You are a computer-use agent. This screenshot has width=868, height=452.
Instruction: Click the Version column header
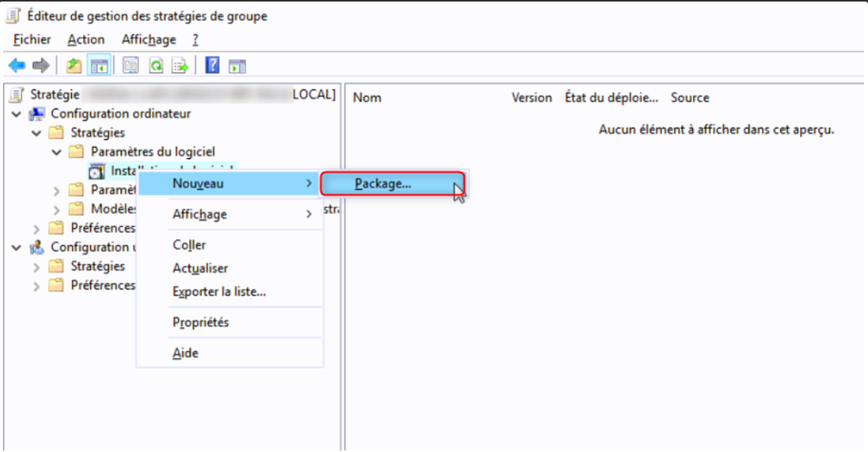532,98
